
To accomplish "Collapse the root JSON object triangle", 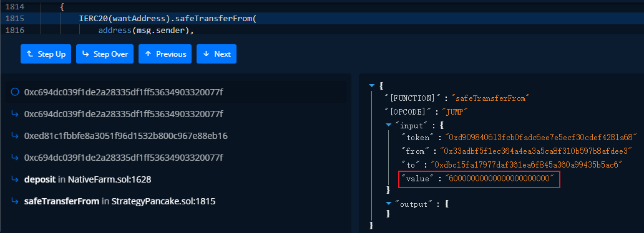I will pyautogui.click(x=372, y=86).
